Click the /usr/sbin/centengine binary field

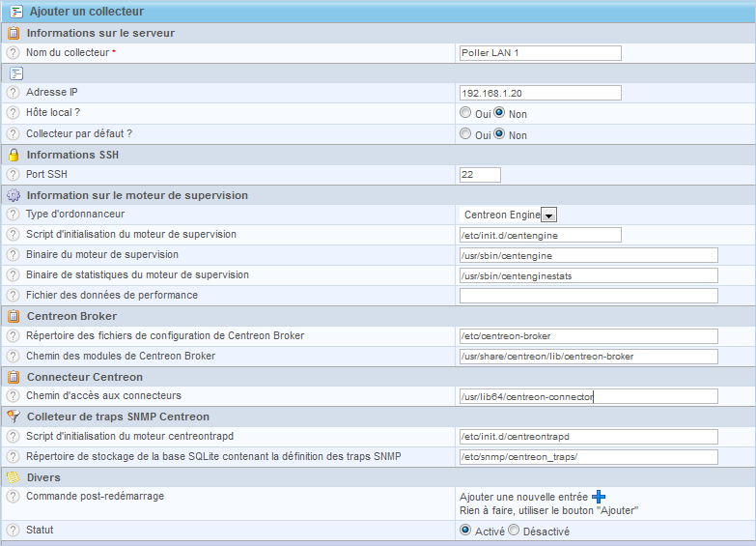589,255
